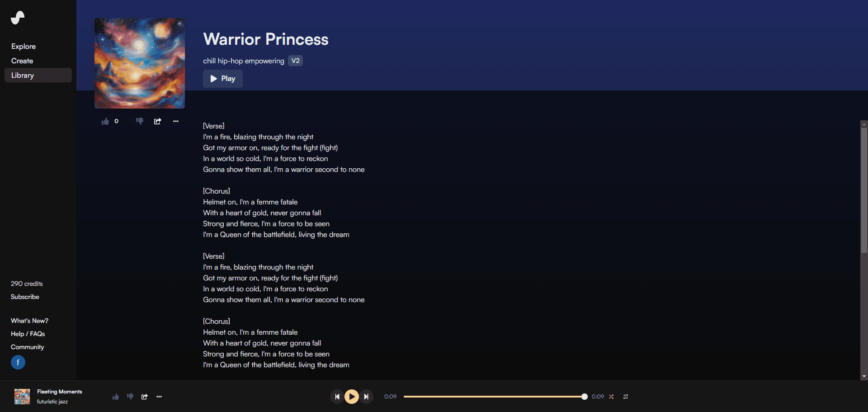Dislike the Warrior Princess song
The height and width of the screenshot is (412, 868).
pyautogui.click(x=140, y=121)
